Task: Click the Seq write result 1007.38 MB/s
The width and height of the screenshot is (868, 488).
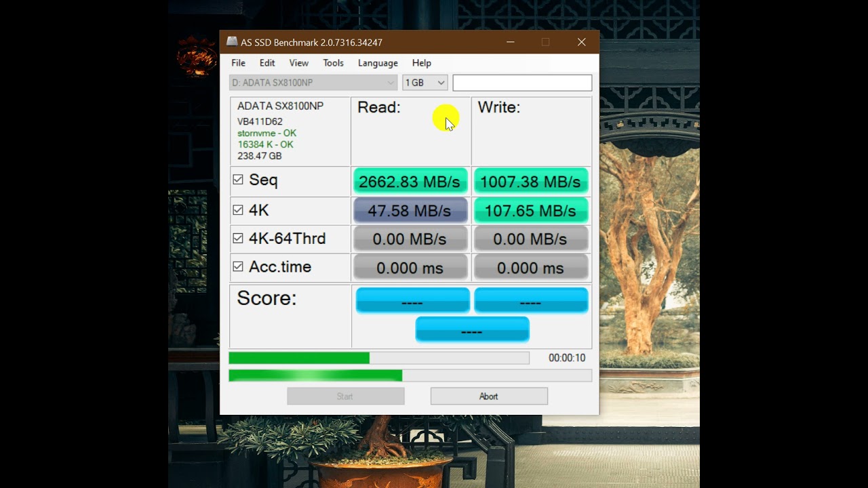Action: (530, 182)
